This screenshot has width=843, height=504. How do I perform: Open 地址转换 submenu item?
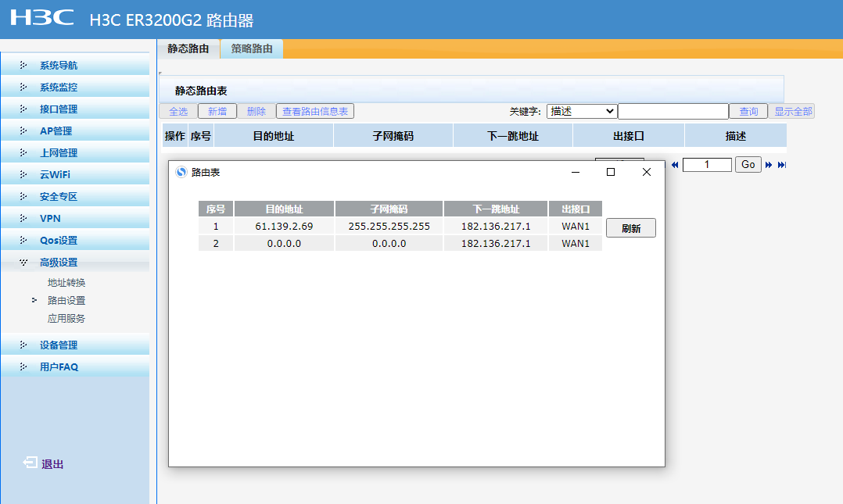click(66, 283)
